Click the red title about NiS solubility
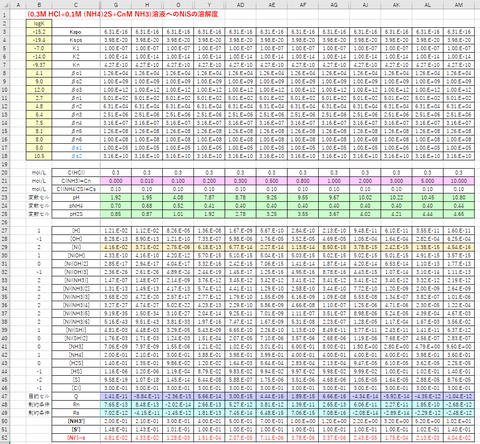Image resolution: width=480 pixels, height=444 pixels. [123, 14]
